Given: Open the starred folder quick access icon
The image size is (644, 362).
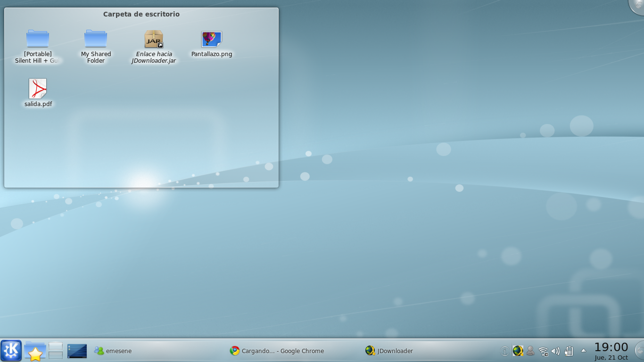Looking at the screenshot, I should point(35,351).
